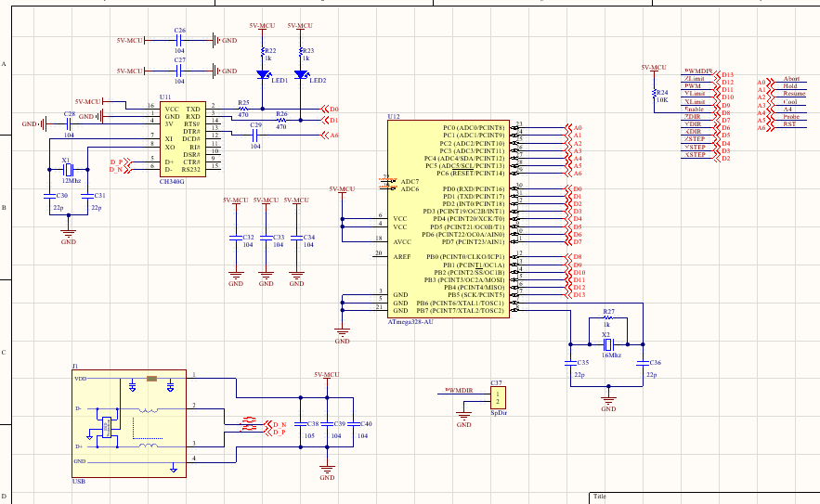
Task: Click the D_P port beside CH340G
Action: (x=121, y=162)
